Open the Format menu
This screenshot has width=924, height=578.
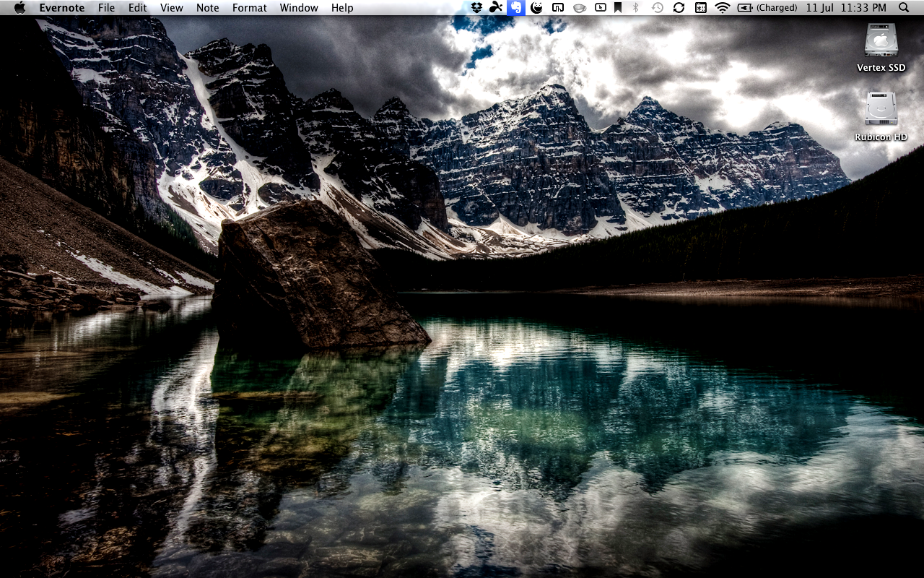tap(249, 7)
